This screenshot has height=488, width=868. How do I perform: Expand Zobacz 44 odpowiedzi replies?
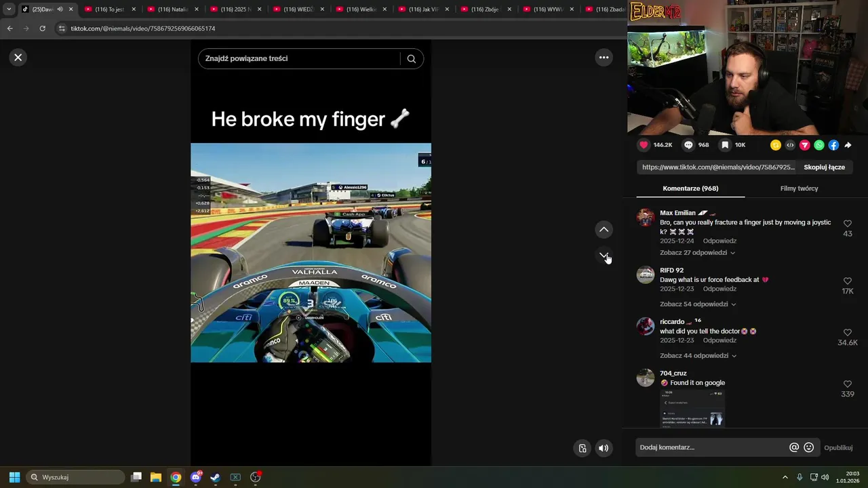click(698, 356)
